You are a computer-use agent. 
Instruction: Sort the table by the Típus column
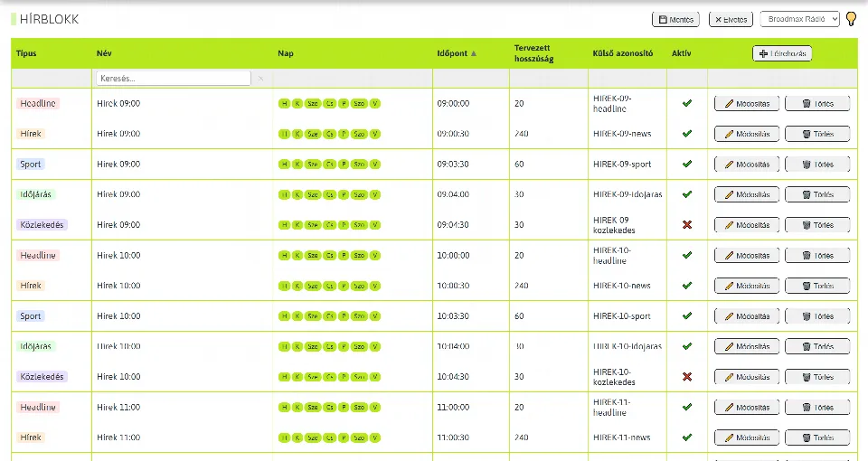26,53
